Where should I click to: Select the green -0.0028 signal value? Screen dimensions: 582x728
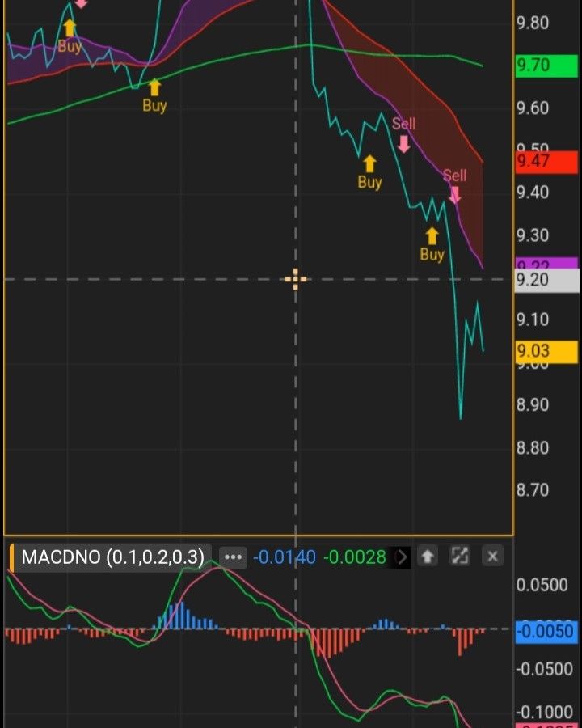coord(354,557)
